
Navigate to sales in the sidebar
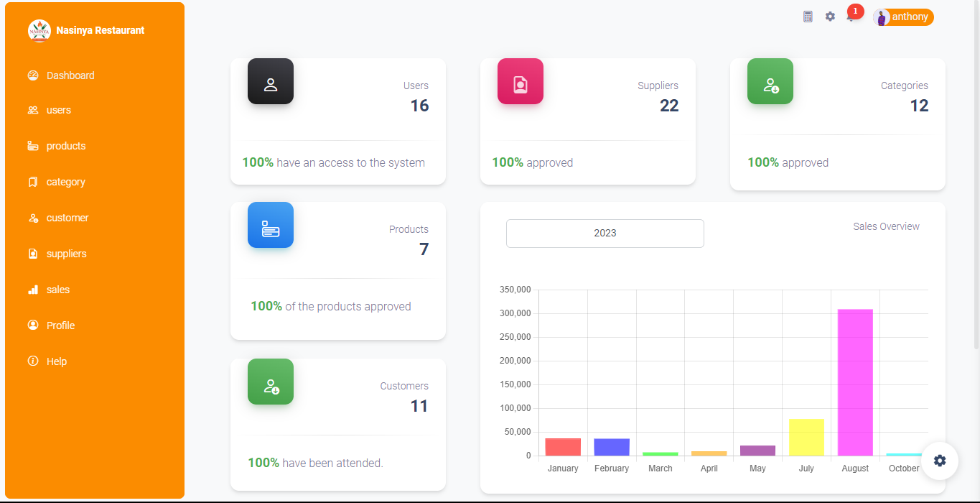57,290
